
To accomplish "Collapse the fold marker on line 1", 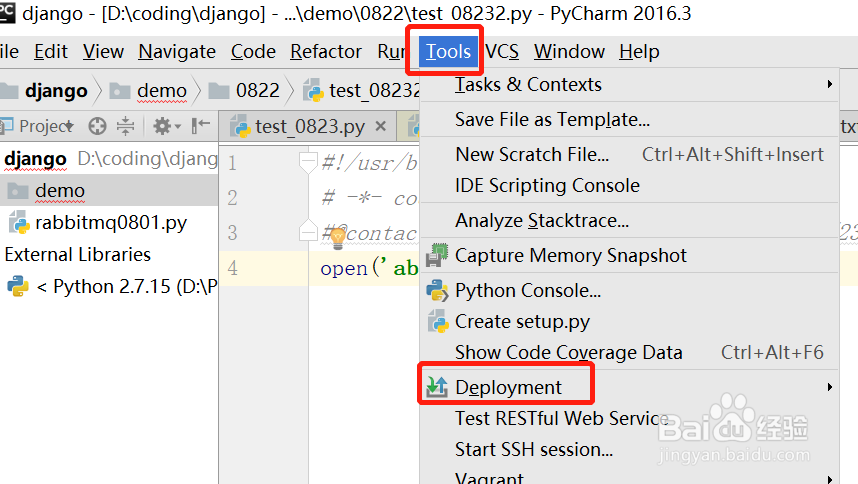I will [x=308, y=161].
